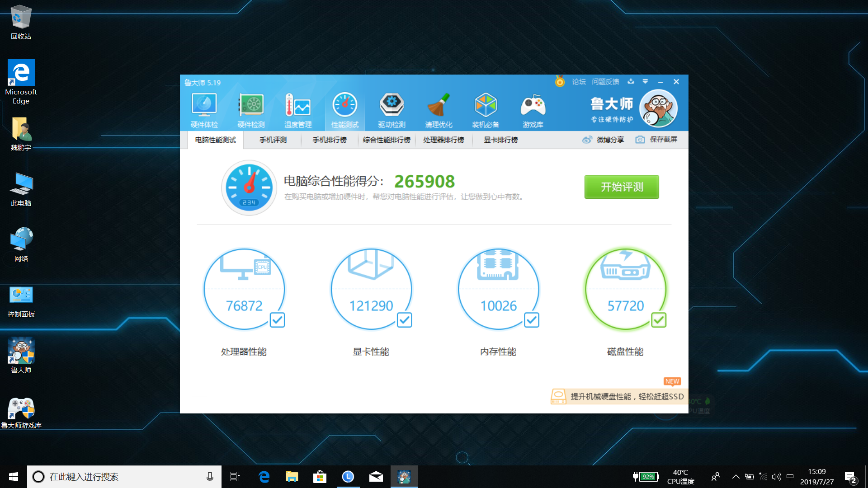Click the 鲁大师 mascot avatar
The height and width of the screenshot is (488, 868).
point(658,108)
